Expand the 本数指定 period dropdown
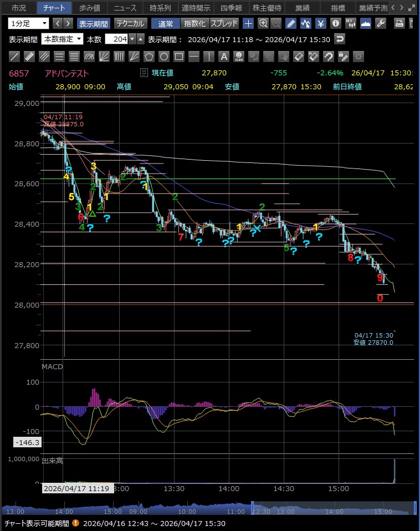Image resolution: width=420 pixels, height=531 pixels. [63, 39]
